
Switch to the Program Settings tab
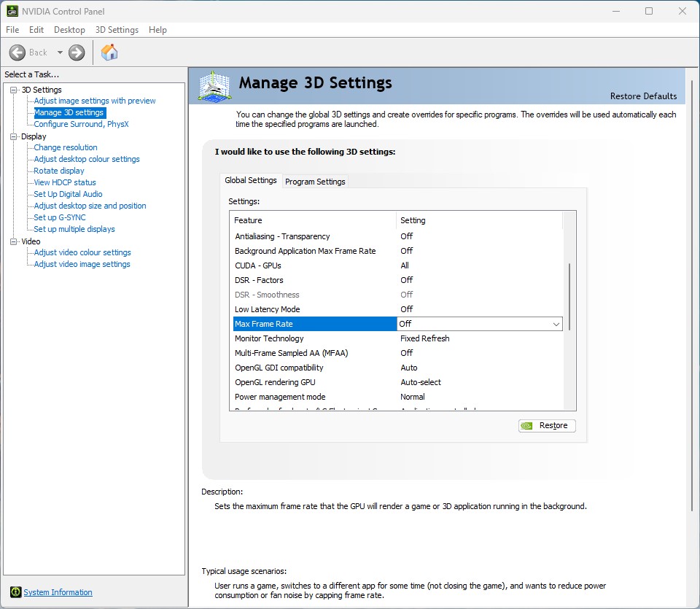315,182
